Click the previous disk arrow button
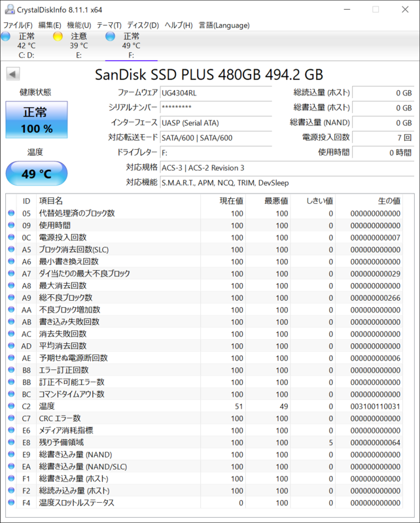Viewport: 420px width, 523px height. (13, 74)
